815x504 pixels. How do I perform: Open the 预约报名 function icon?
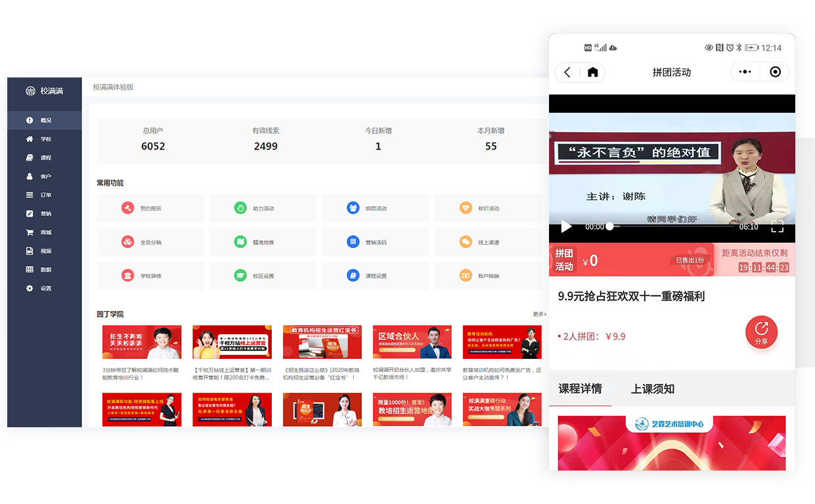pos(127,208)
